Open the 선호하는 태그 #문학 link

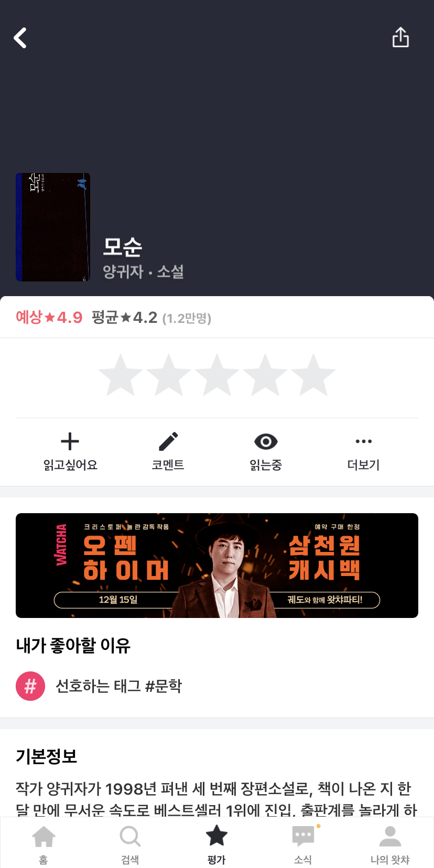pos(118,686)
